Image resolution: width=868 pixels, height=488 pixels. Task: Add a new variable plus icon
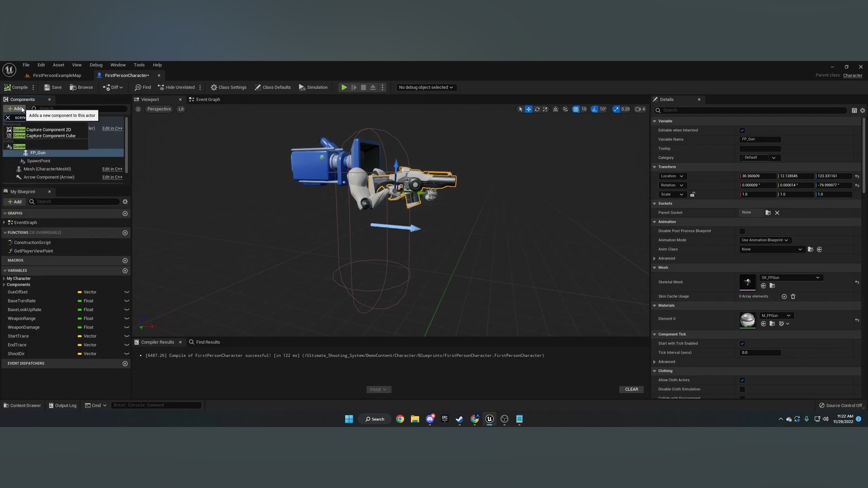(x=125, y=271)
